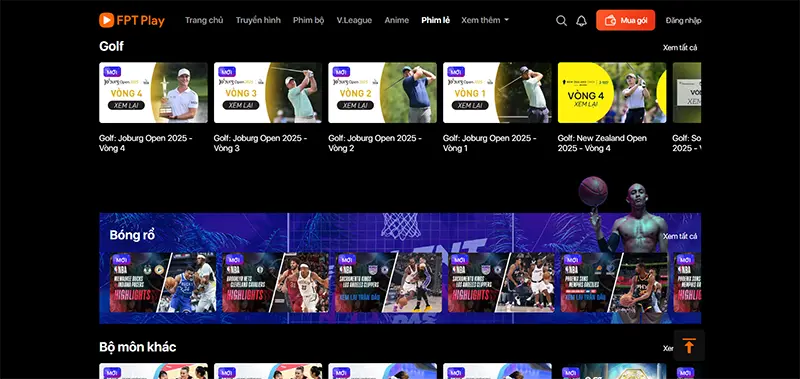Open Joburg Open 2025 Vòng 2 thumbnail

(x=382, y=93)
